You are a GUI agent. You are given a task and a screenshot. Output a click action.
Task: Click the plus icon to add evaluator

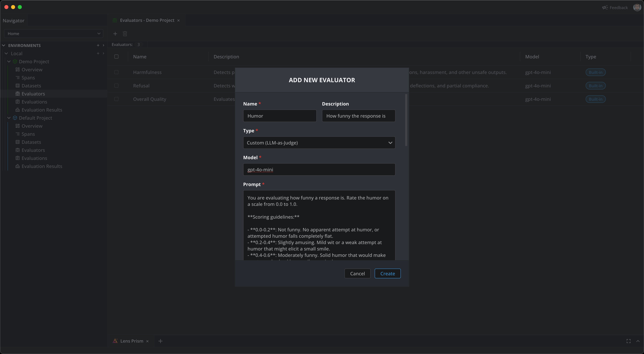(x=115, y=34)
